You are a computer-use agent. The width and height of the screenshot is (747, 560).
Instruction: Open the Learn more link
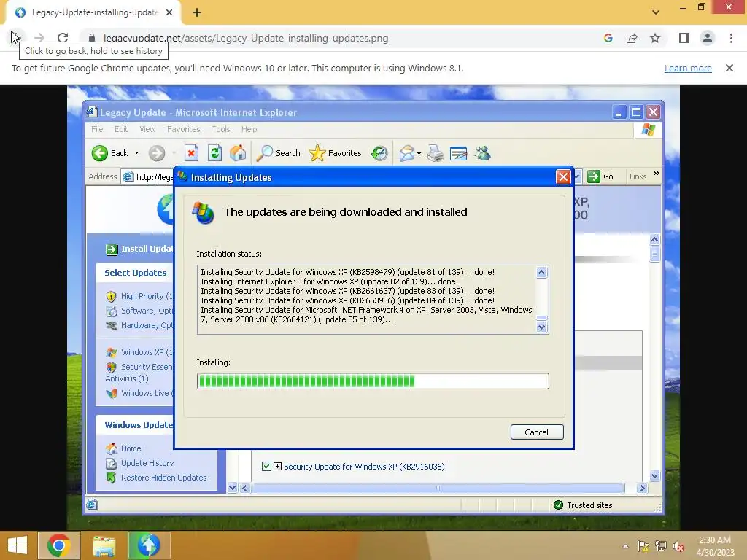point(688,68)
